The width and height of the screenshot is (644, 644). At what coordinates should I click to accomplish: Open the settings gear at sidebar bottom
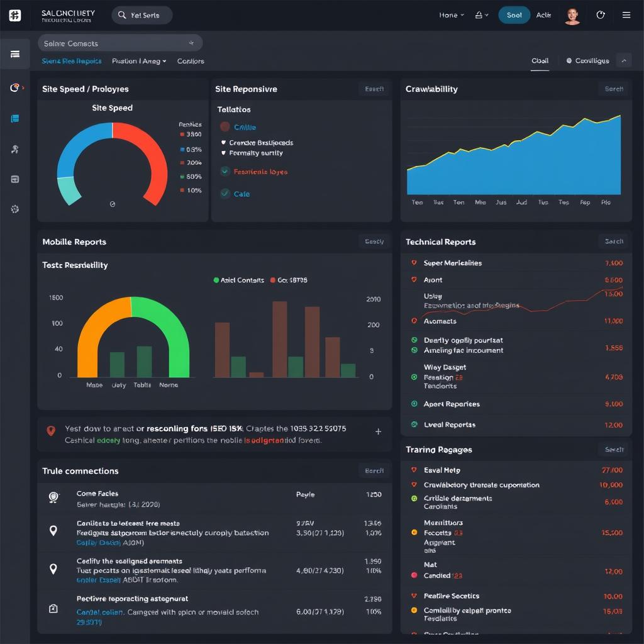click(15, 208)
